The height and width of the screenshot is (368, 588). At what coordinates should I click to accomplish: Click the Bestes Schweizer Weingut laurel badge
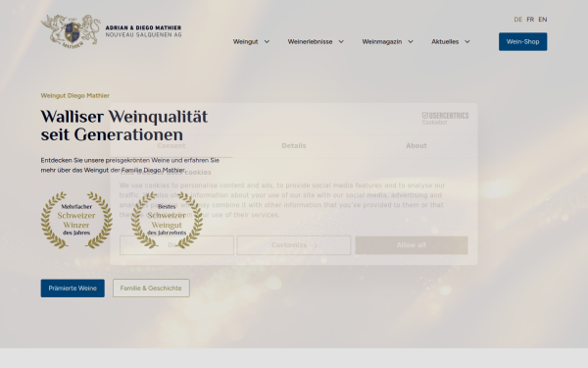(x=167, y=220)
